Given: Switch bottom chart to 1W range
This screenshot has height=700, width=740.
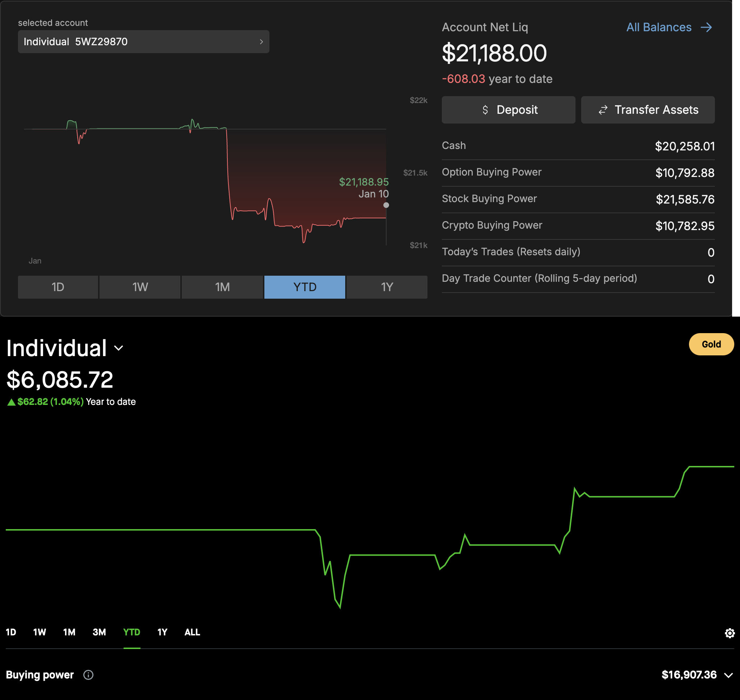Looking at the screenshot, I should tap(39, 632).
